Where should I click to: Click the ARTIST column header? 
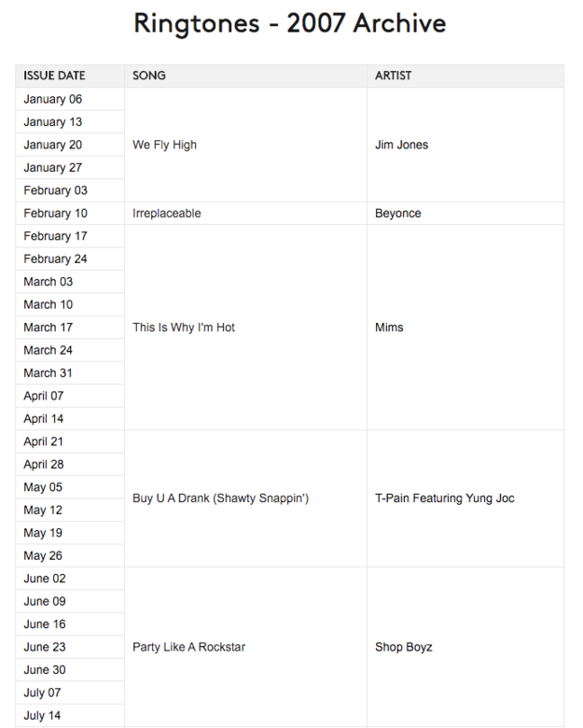coord(393,76)
